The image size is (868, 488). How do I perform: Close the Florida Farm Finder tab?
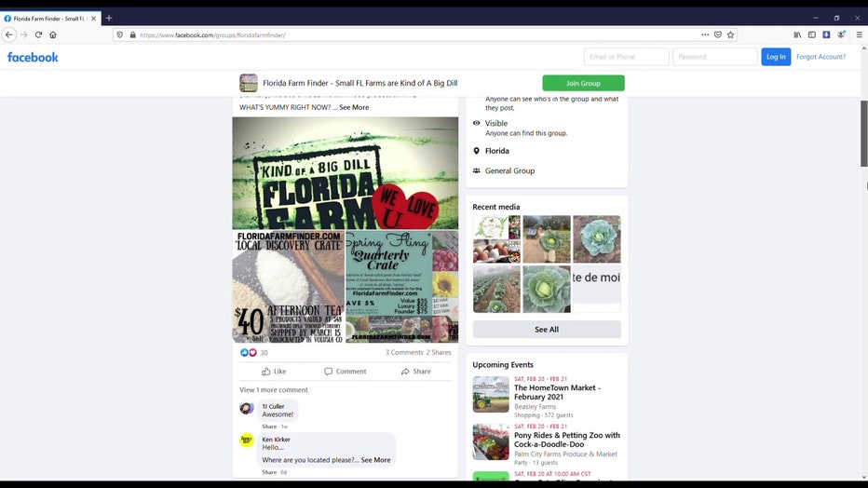(x=93, y=19)
